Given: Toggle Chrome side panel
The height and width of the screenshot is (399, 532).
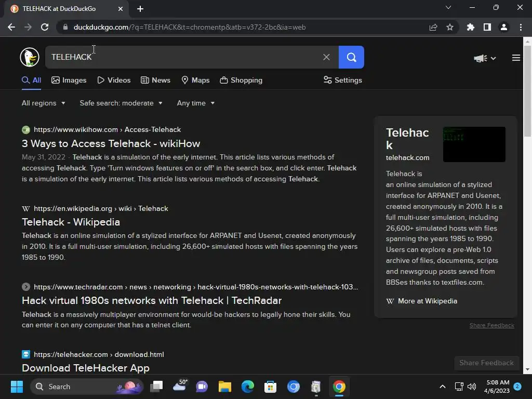Looking at the screenshot, I should 487,27.
